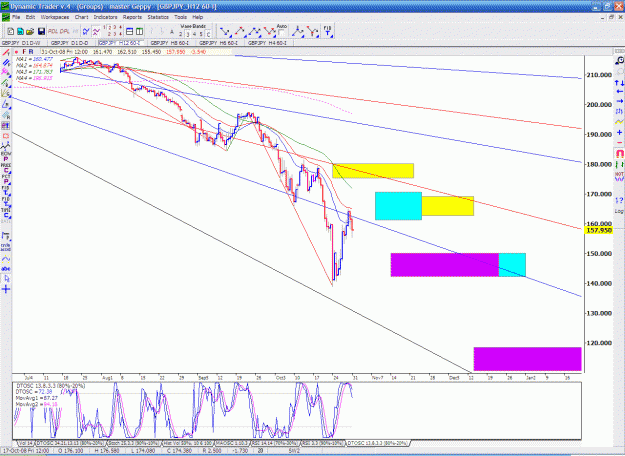Click the blue zigzag swing icon
This screenshot has width=625, height=456.
[86, 31]
